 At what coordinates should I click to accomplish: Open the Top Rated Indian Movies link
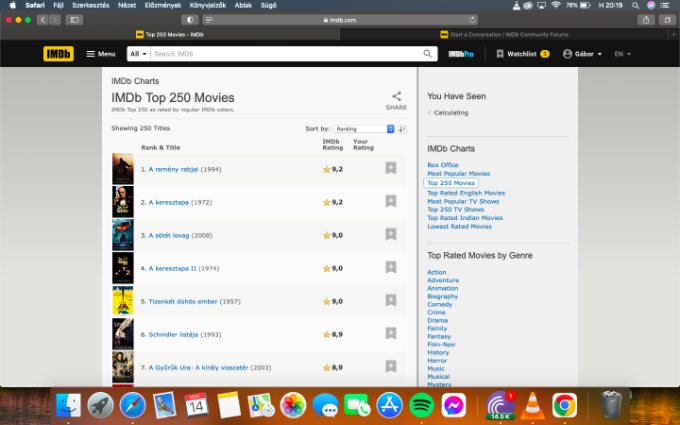465,218
